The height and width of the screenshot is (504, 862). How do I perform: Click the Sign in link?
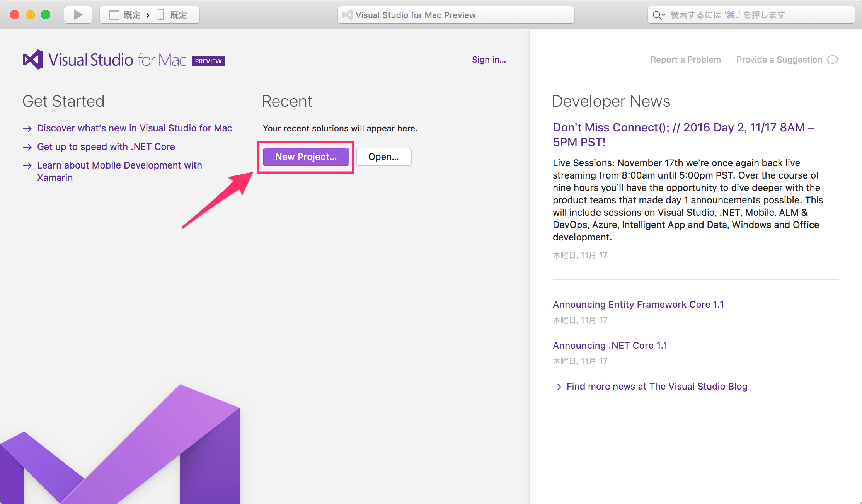(x=489, y=60)
